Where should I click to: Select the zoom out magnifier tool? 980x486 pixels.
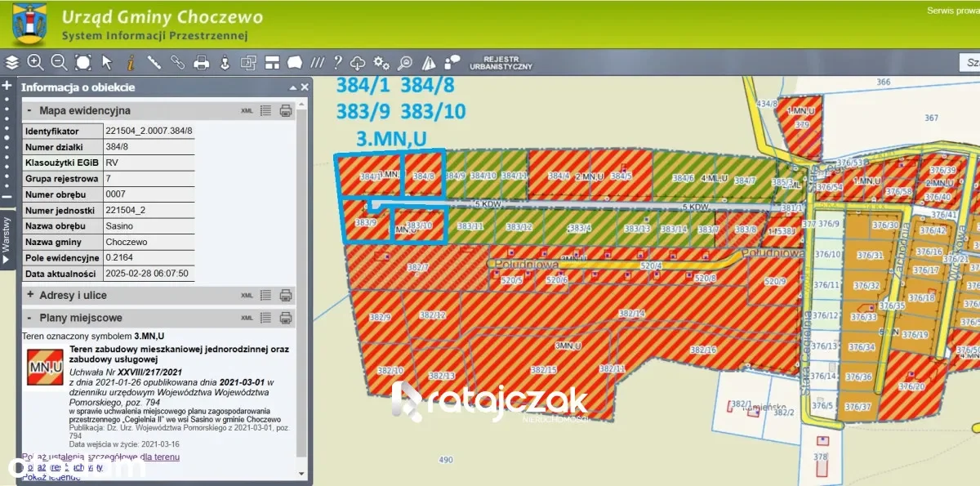(59, 62)
